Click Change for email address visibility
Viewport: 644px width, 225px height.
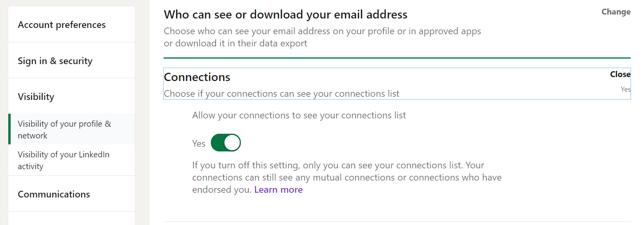pyautogui.click(x=616, y=12)
